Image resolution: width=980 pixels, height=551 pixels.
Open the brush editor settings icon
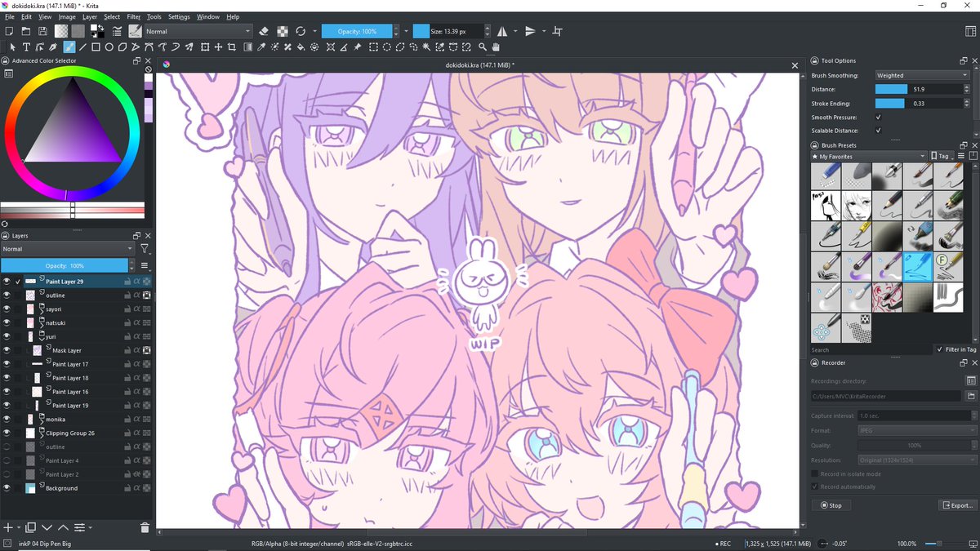click(118, 31)
